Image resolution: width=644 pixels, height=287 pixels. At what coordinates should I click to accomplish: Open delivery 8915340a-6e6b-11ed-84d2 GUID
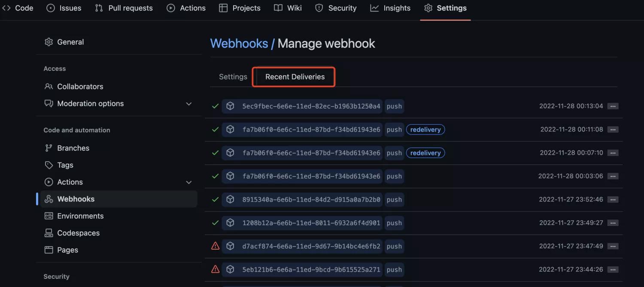(311, 200)
